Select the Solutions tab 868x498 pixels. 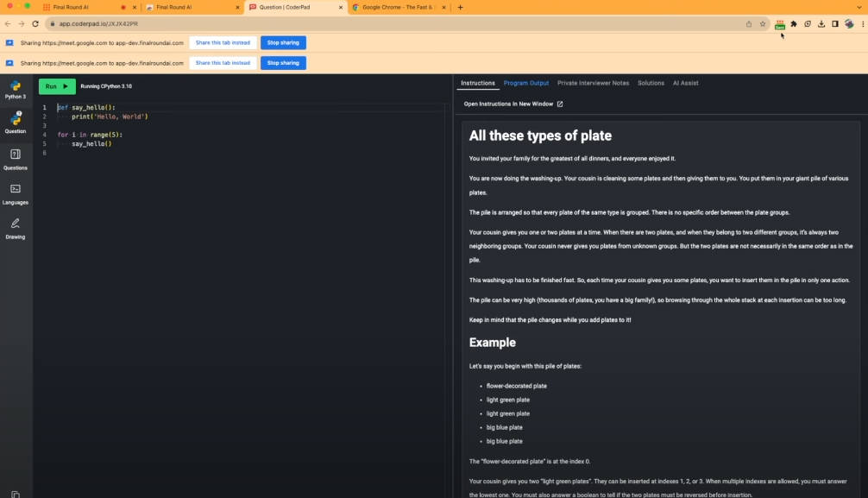tap(651, 83)
